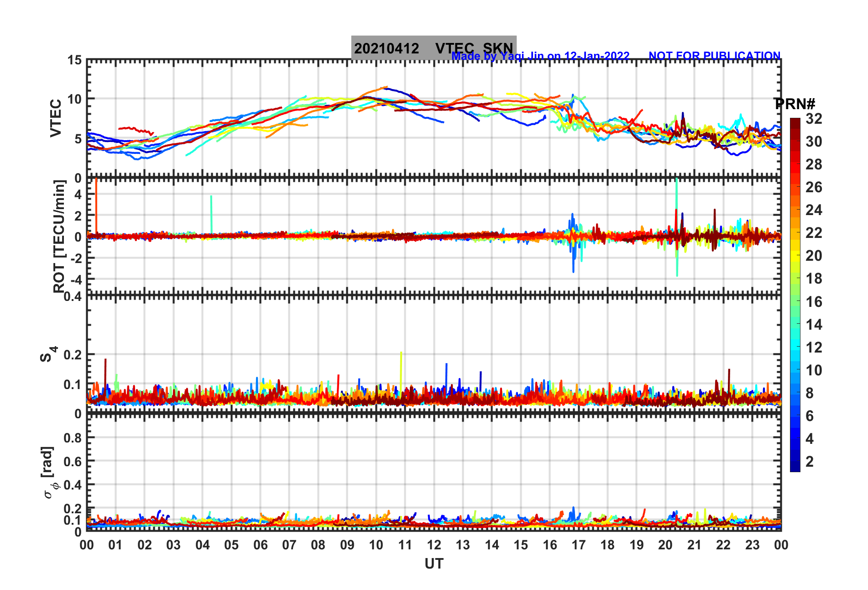Click UT axis hour label 21
The width and height of the screenshot is (868, 590).
(x=695, y=545)
